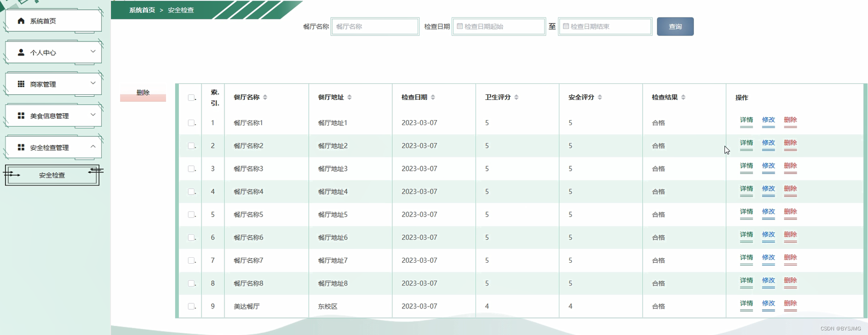
Task: Check the box for row 餐厅名称4
Action: (x=191, y=191)
